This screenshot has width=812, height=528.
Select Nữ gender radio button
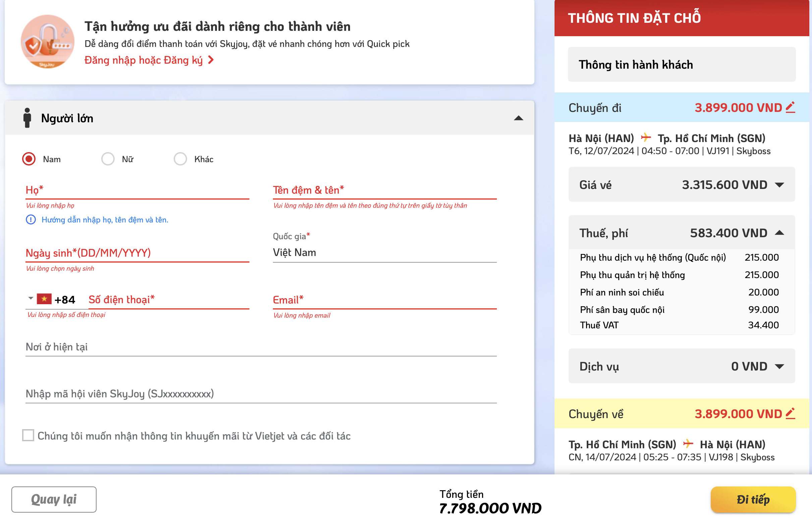tap(108, 159)
